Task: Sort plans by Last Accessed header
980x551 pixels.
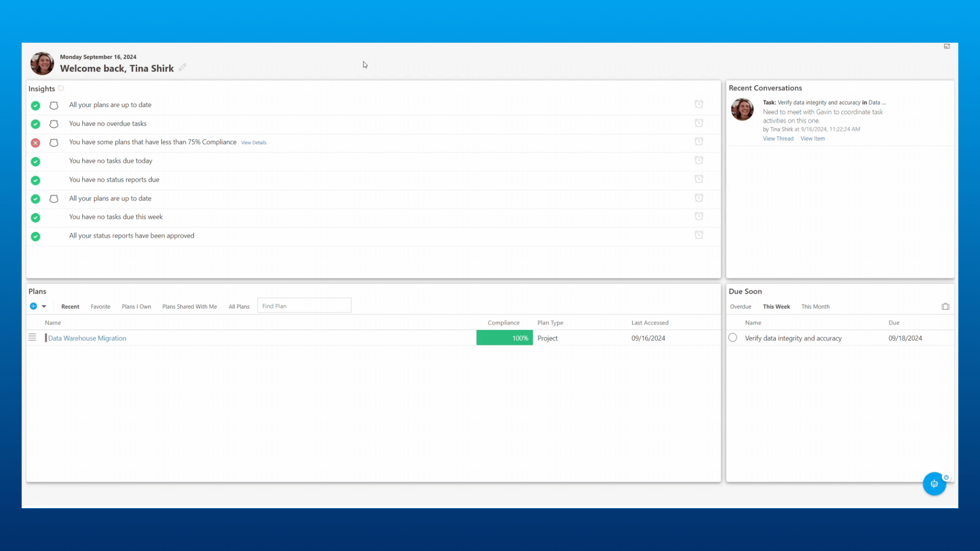Action: (x=650, y=322)
